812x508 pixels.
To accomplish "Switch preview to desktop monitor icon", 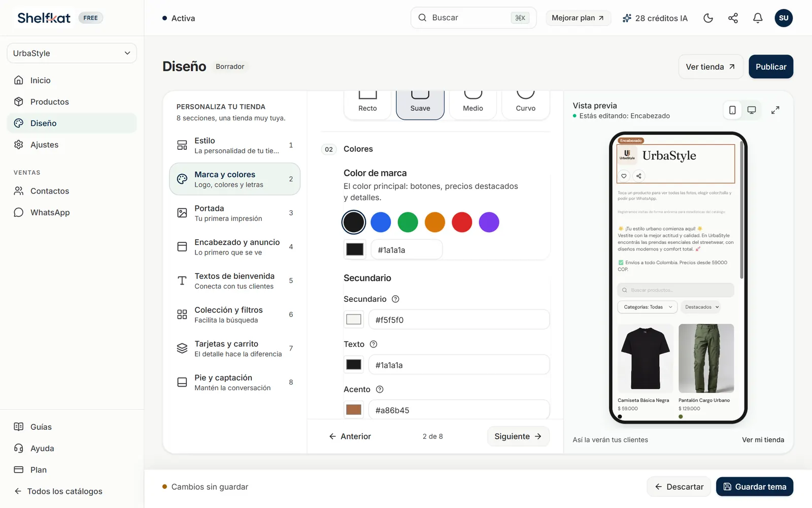I will [x=752, y=110].
